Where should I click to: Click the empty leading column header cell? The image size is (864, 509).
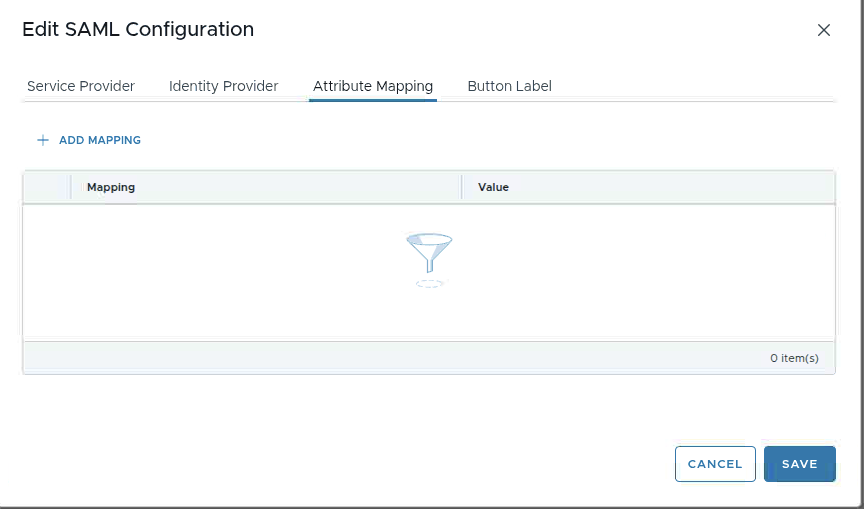(46, 187)
